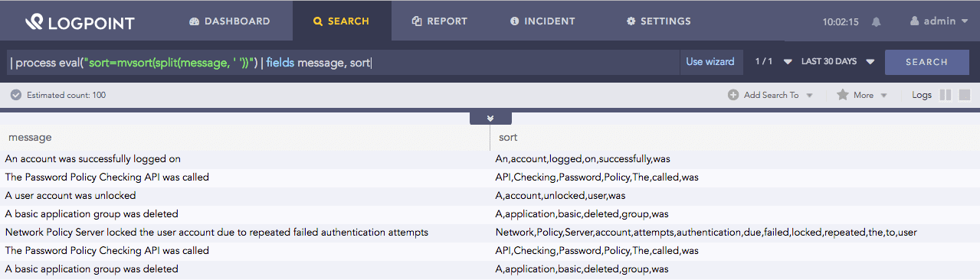Open the More dropdown with star icon
Image resolution: width=980 pixels, height=280 pixels.
pyautogui.click(x=862, y=95)
